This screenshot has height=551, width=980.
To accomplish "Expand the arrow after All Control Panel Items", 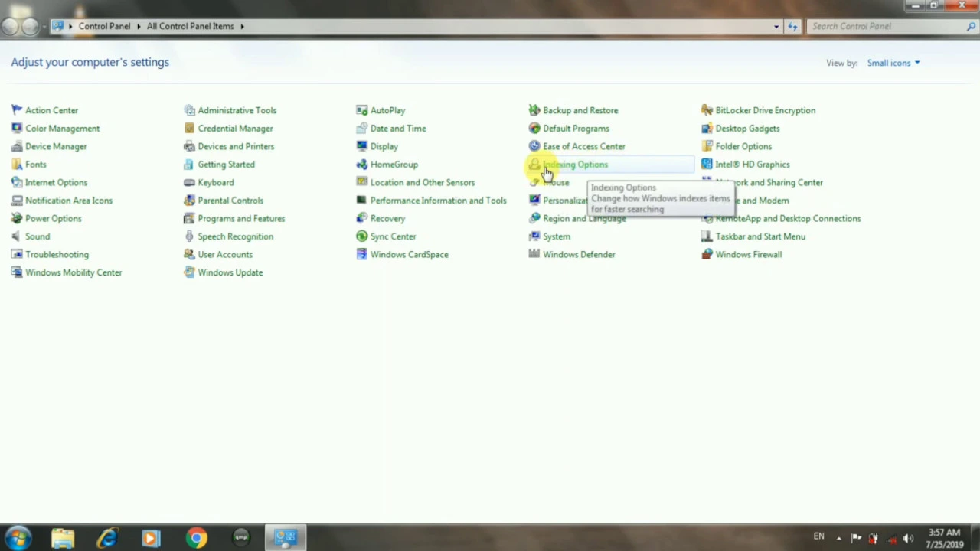I will (242, 26).
